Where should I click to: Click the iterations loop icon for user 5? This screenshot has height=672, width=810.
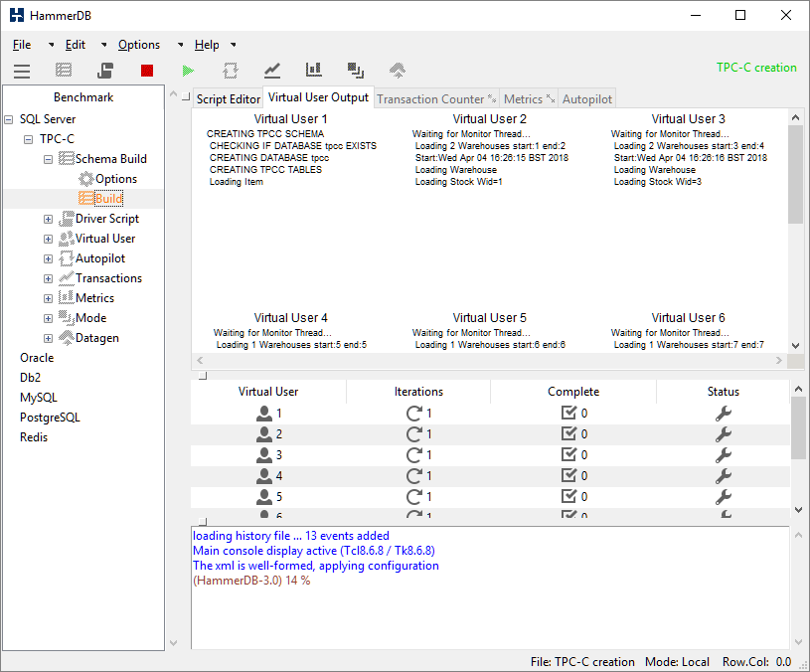click(414, 496)
